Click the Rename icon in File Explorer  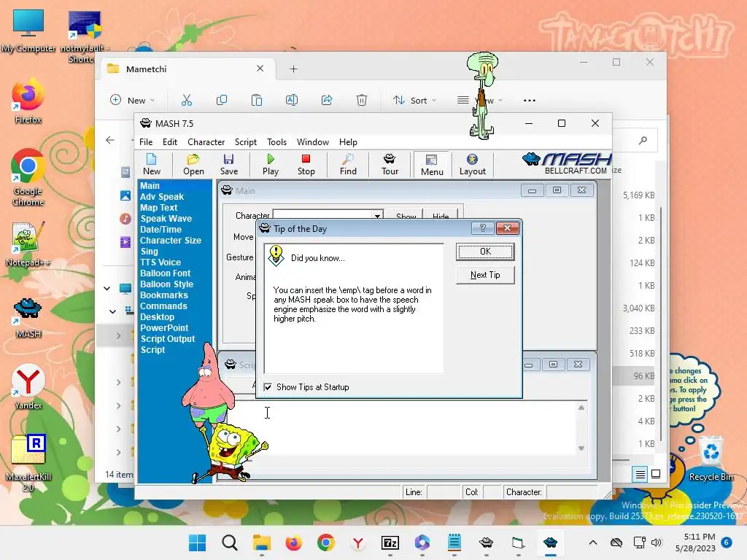click(x=292, y=100)
